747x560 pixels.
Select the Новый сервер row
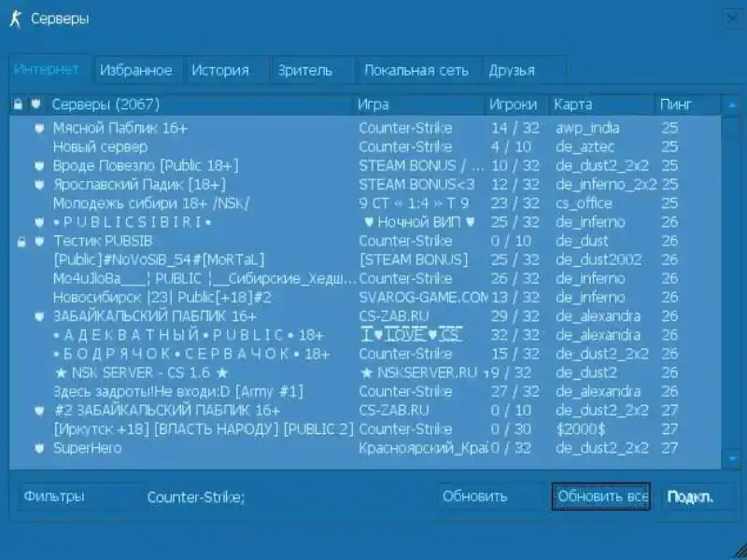tap(365, 147)
